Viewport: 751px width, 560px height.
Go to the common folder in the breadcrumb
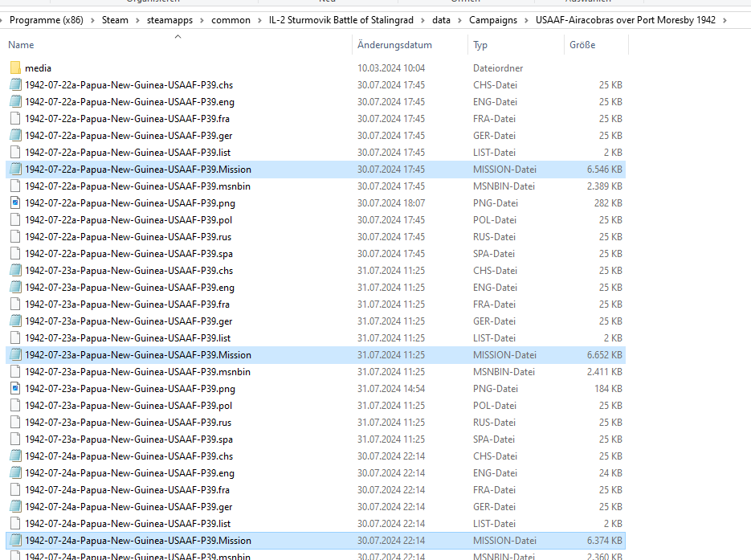231,20
